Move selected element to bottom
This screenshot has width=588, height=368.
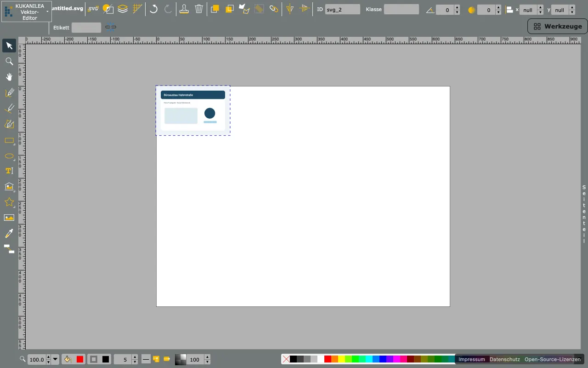coord(230,9)
